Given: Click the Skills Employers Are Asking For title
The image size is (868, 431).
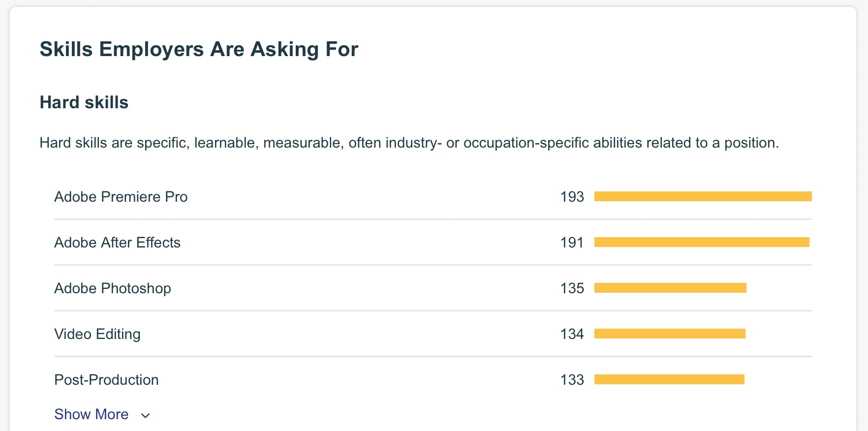Looking at the screenshot, I should click(x=199, y=49).
